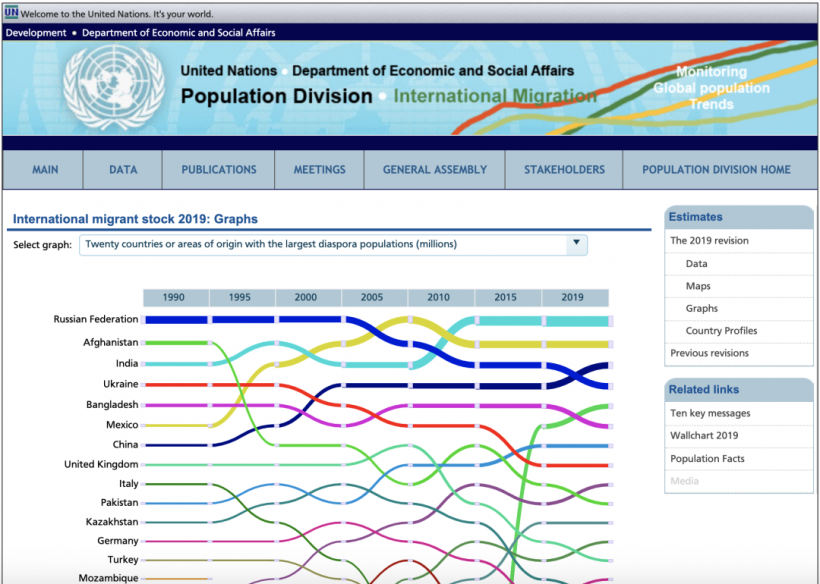Click the Monitoring Global population Trends text
This screenshot has height=584, width=820.
[712, 88]
